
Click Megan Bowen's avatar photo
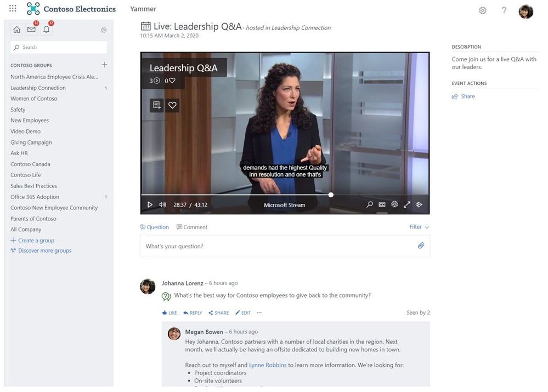[x=174, y=334]
